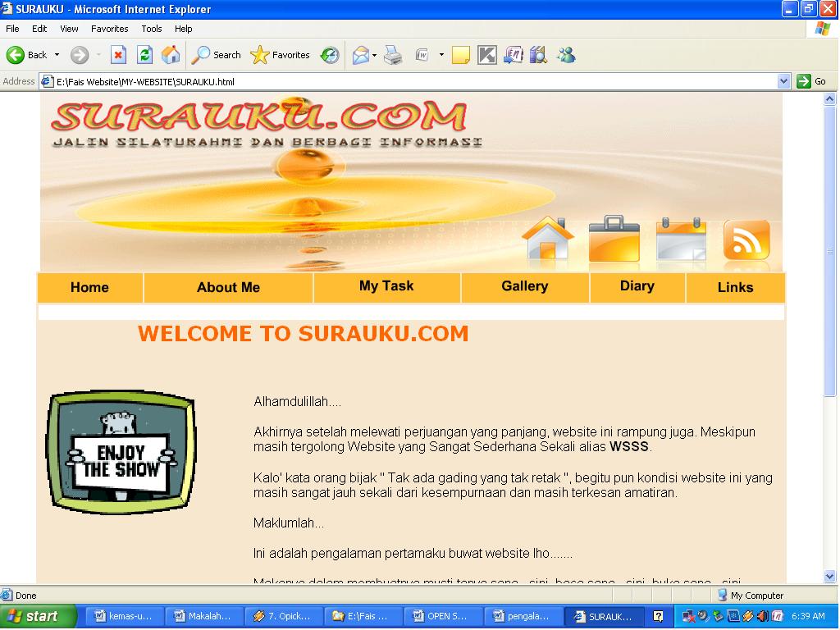Open the Messenger people icon
Viewport: 840px width, 630px height.
(x=566, y=55)
